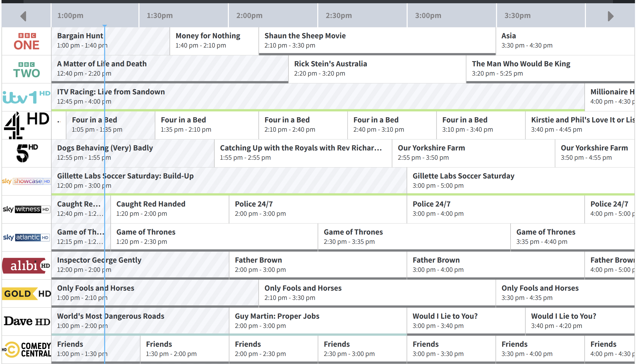
Task: Click the BBC Two channel logo
Action: click(26, 70)
